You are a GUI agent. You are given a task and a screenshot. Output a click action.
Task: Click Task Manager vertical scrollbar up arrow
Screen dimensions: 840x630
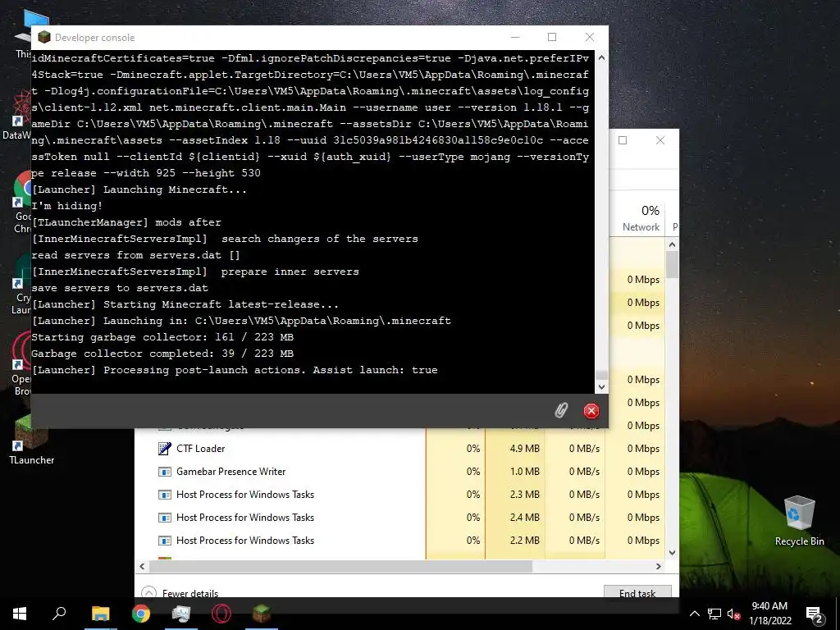(673, 244)
